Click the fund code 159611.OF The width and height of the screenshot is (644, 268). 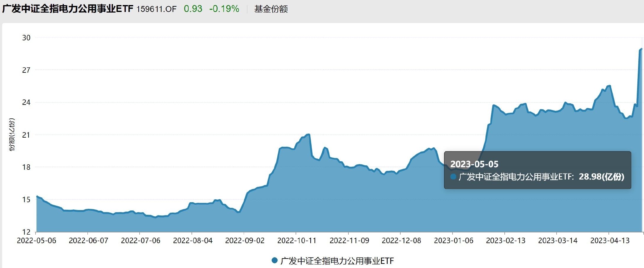pyautogui.click(x=156, y=9)
